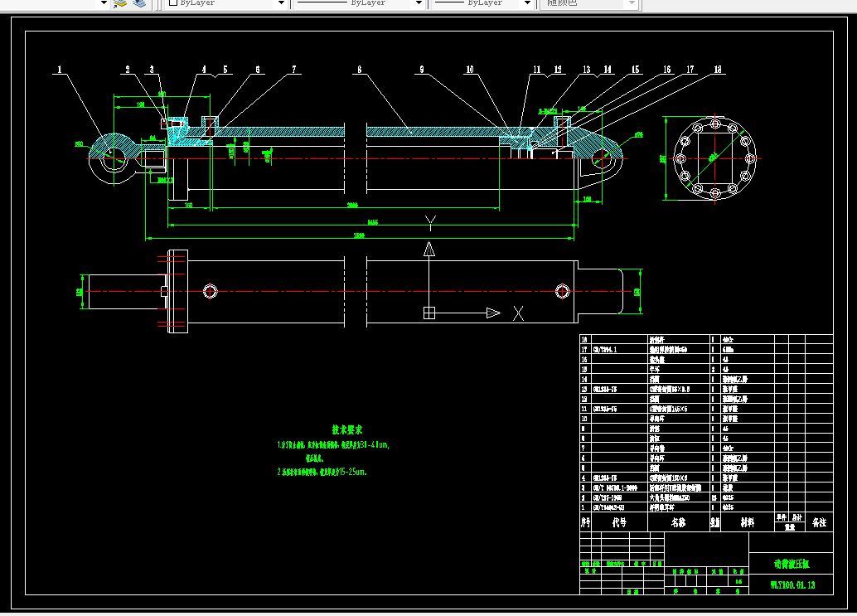Image resolution: width=857 pixels, height=616 pixels.
Task: Expand the ByLayer linetype dropdown
Action: 419,3
